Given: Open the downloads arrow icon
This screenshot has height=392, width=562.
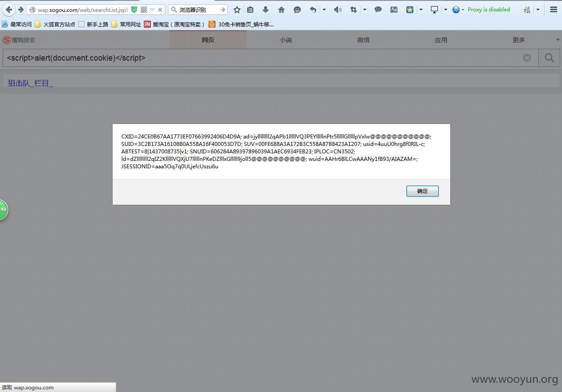Looking at the screenshot, I should pyautogui.click(x=266, y=10).
